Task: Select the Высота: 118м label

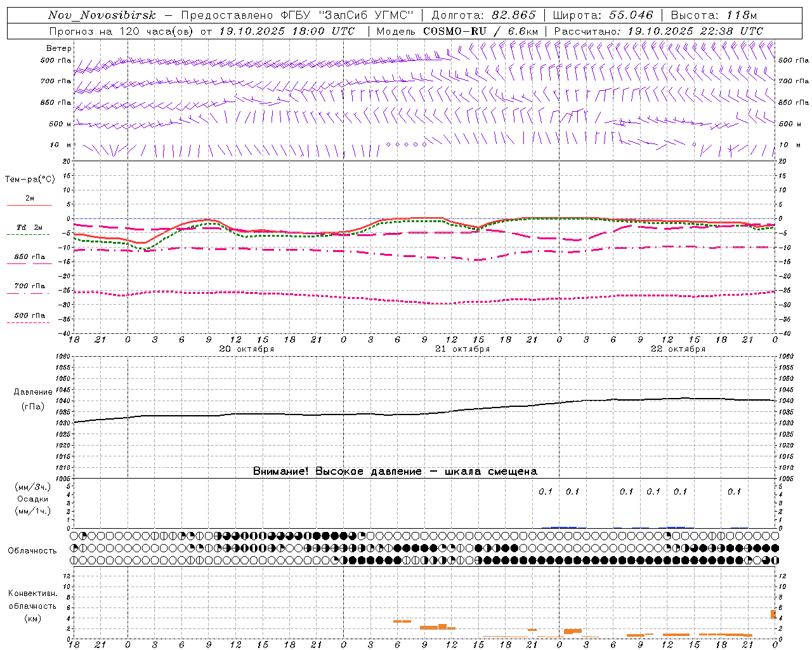Action: point(714,15)
